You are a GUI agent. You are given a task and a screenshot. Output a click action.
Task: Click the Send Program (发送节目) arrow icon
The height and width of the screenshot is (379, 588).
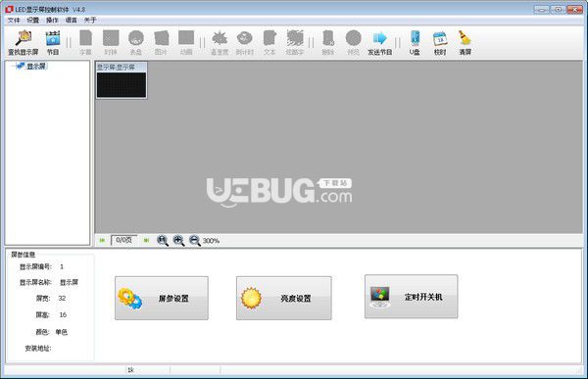tap(380, 38)
